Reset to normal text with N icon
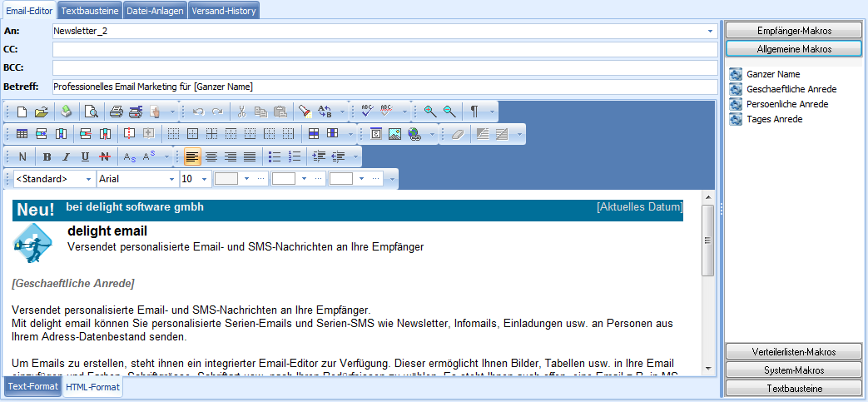The height and width of the screenshot is (402, 868). click(22, 156)
